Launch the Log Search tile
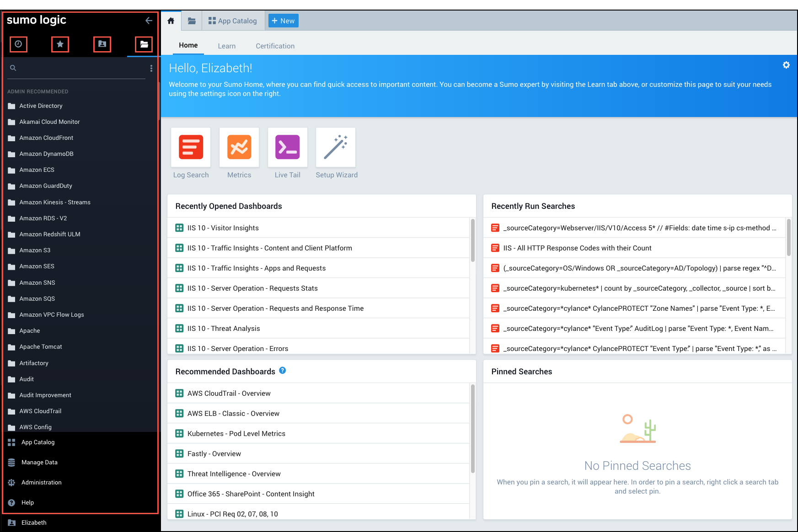 [x=191, y=147]
